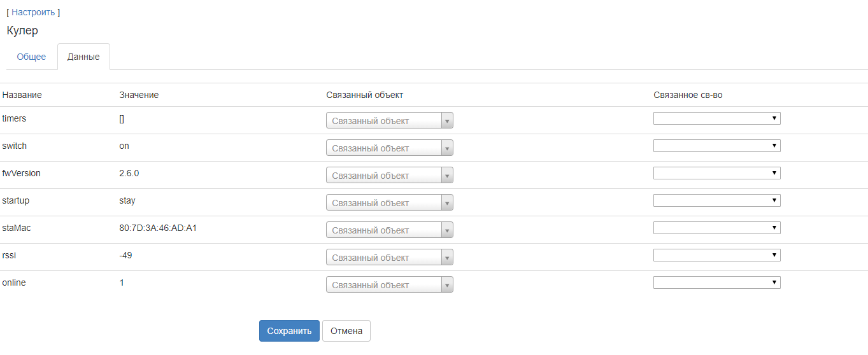Expand linked property select for online
This screenshot has width=868, height=355.
[x=716, y=282]
